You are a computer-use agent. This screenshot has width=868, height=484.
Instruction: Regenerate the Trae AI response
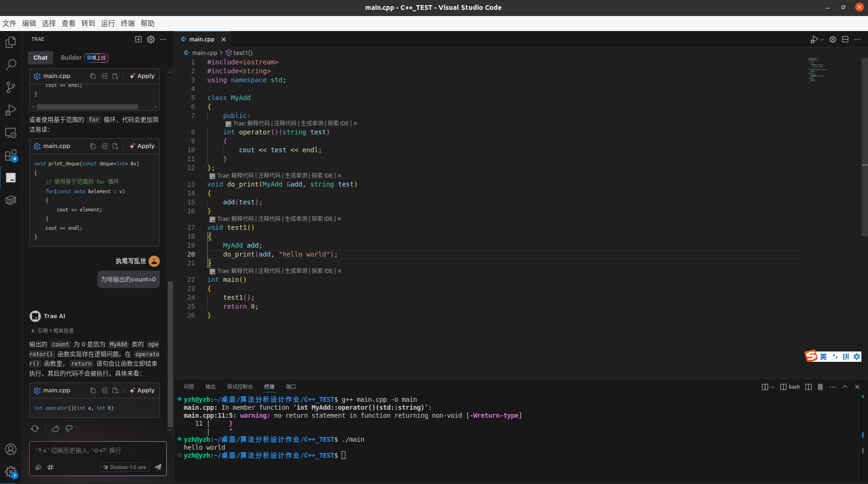[x=35, y=429]
